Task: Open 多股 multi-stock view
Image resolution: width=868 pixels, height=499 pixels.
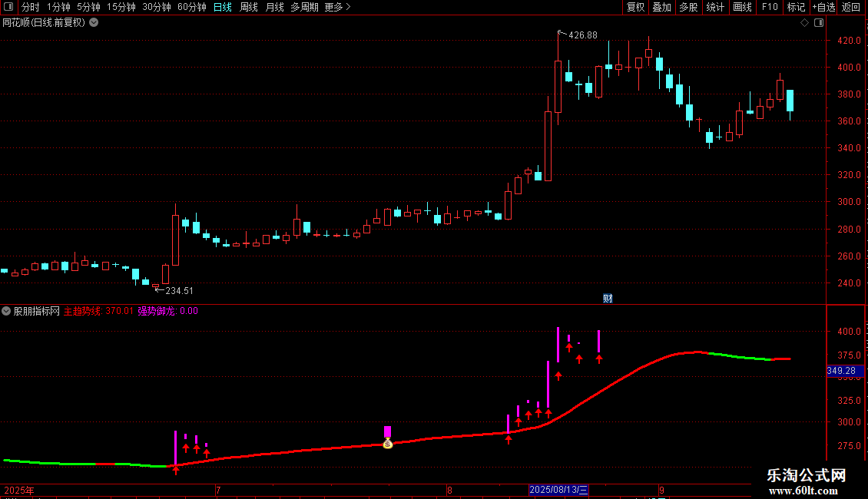Action: (x=688, y=7)
